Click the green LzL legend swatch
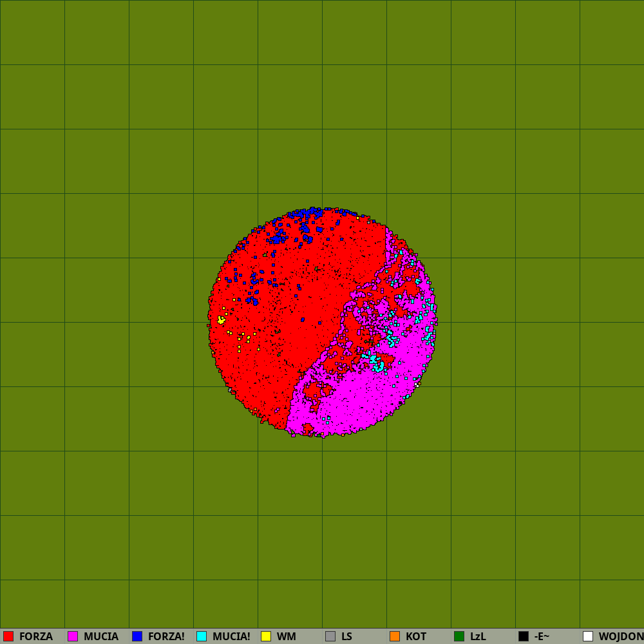 459,636
